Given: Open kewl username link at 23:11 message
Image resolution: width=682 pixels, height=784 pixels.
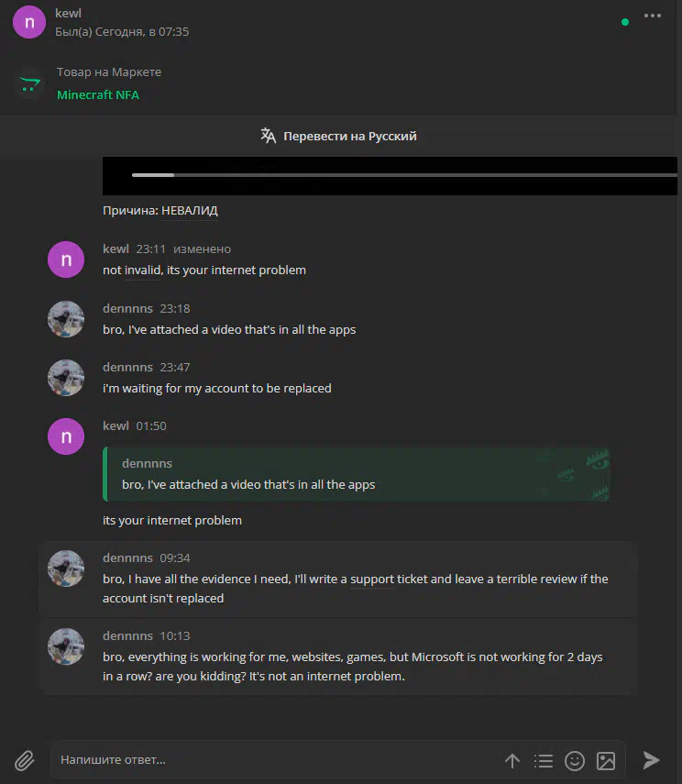Looking at the screenshot, I should point(116,248).
